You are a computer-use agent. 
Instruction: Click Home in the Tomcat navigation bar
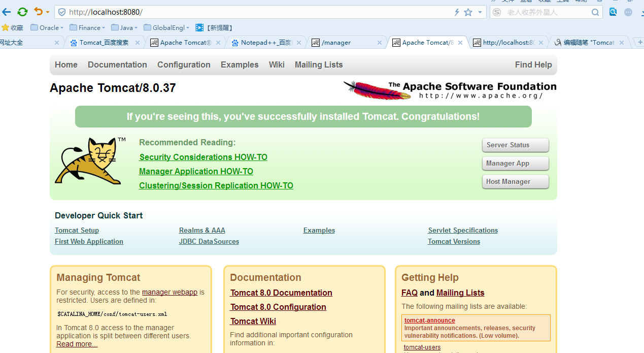[x=66, y=65]
